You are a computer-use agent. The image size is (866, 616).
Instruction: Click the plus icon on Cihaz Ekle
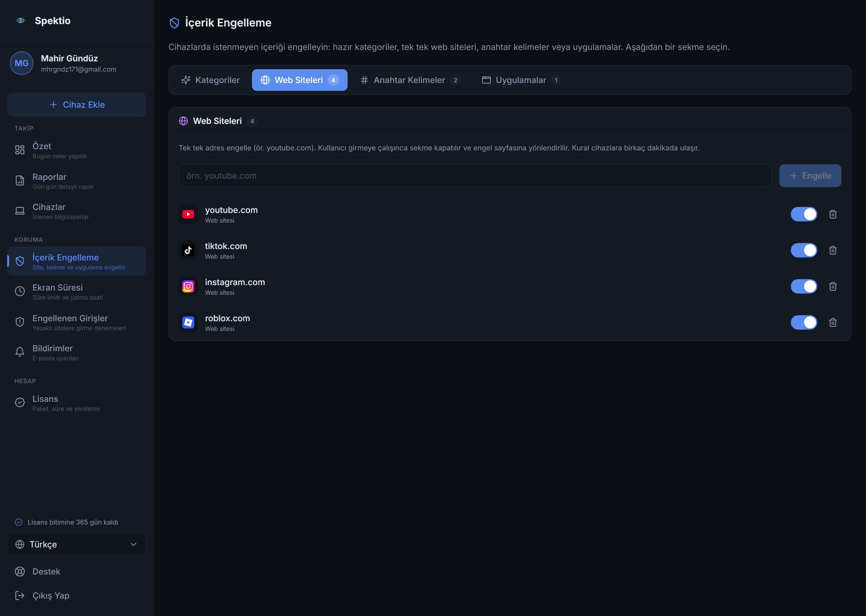pyautogui.click(x=54, y=105)
